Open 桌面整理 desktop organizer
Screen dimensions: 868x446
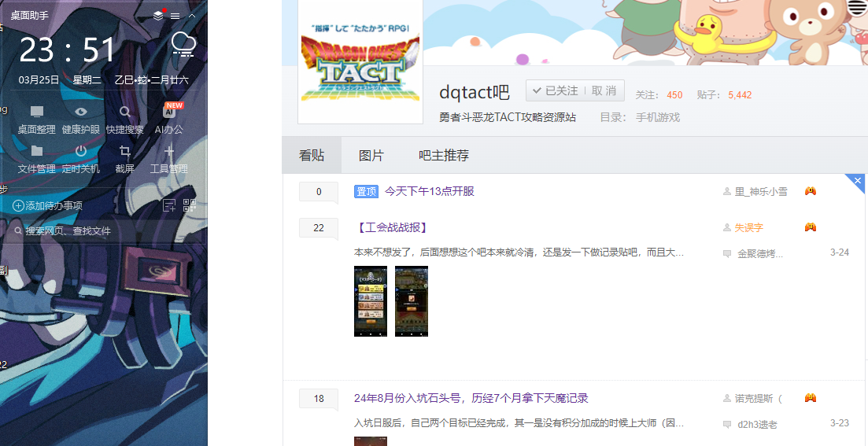[x=36, y=120]
